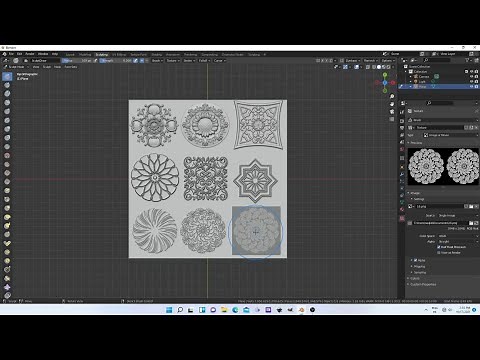Open the Sculpt Mode selector dropdown

click(16, 67)
